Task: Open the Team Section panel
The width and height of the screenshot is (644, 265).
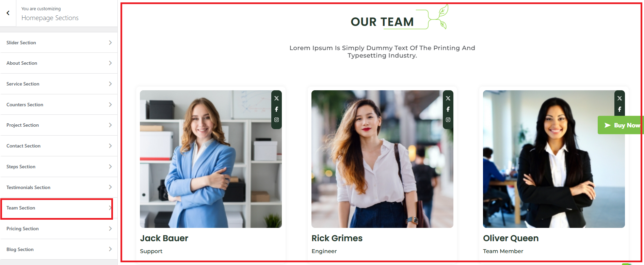Action: (59, 208)
